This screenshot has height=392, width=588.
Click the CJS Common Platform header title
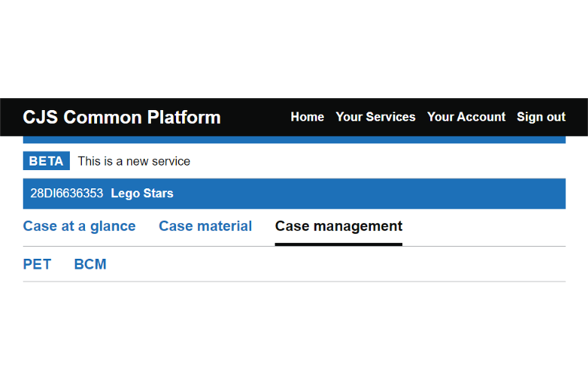point(121,117)
